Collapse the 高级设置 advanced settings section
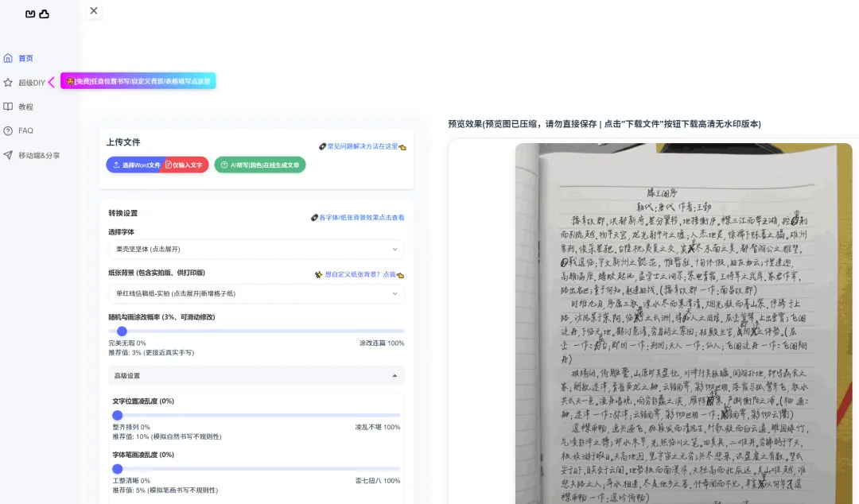859x504 pixels. (256, 376)
